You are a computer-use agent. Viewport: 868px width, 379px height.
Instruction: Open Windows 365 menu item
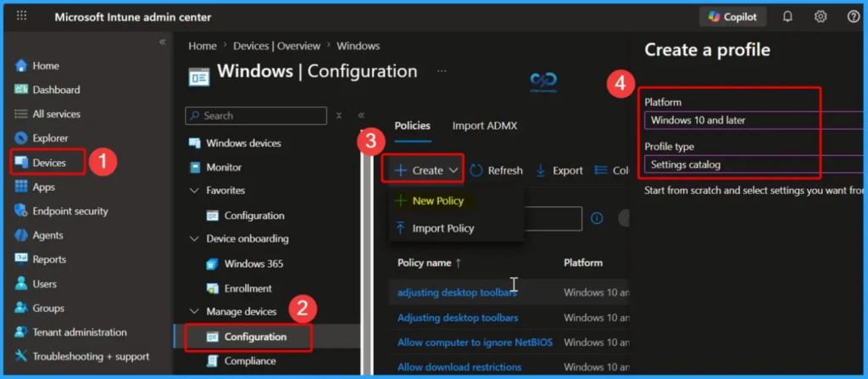click(x=245, y=264)
